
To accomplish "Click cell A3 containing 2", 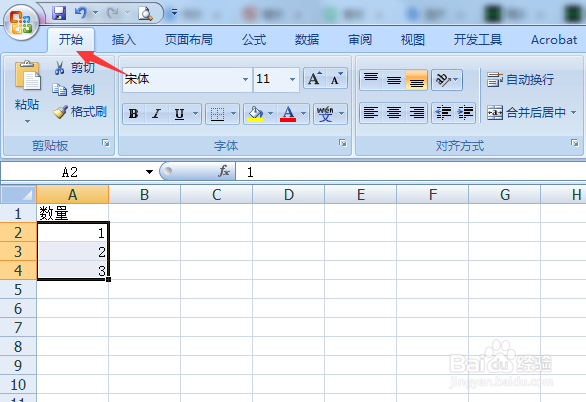I will (73, 251).
